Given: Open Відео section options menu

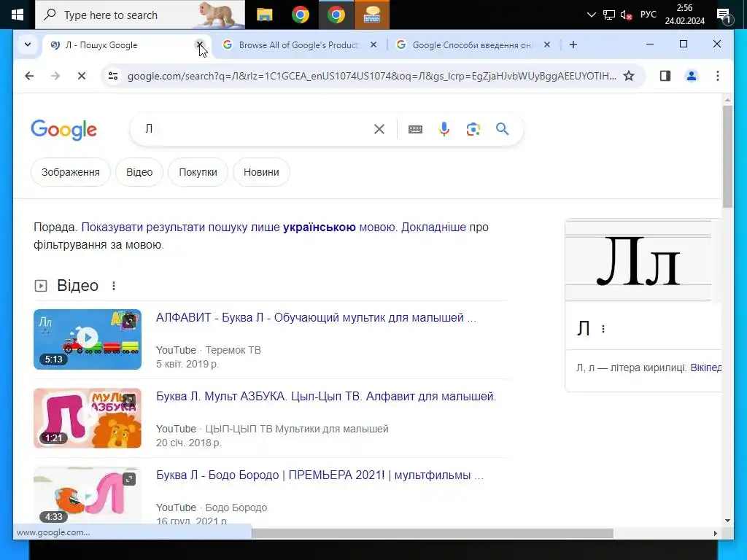Looking at the screenshot, I should click(113, 286).
